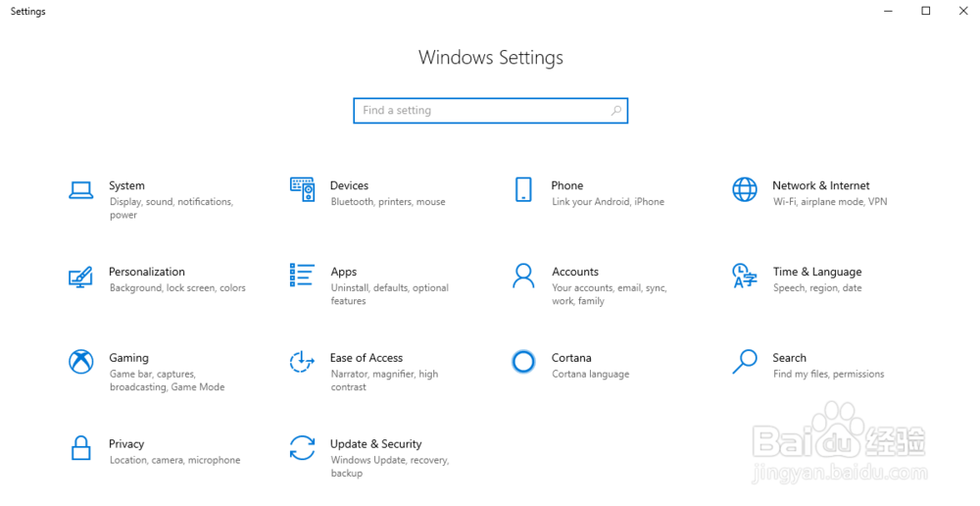The height and width of the screenshot is (506, 980).
Task: Click the Cortana heading
Action: 571,358
